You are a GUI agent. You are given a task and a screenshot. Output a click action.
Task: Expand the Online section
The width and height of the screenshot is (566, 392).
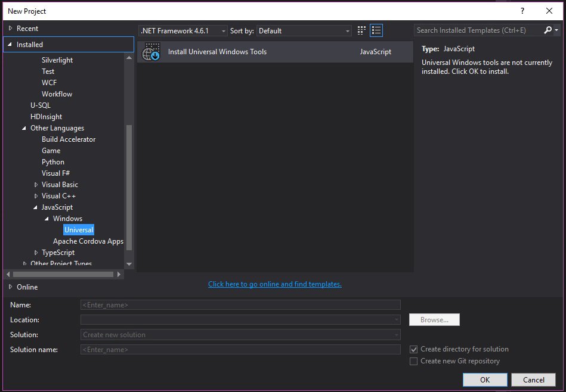pyautogui.click(x=11, y=287)
